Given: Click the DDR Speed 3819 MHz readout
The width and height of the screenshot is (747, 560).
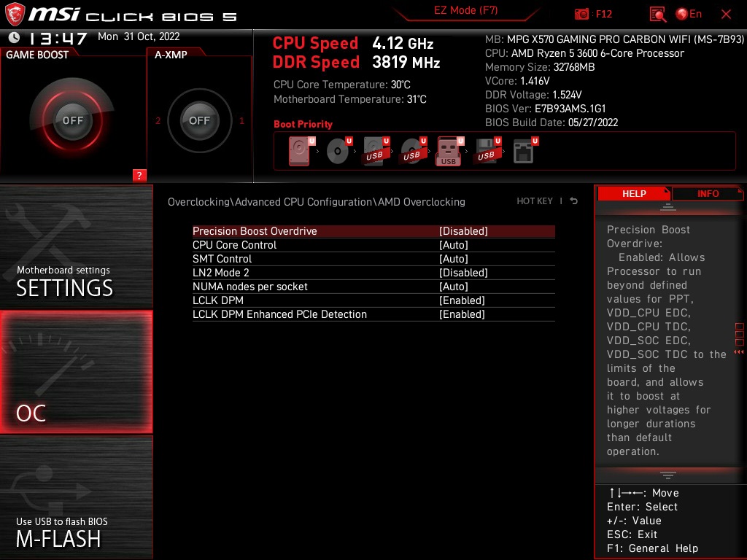Looking at the screenshot, I should click(x=356, y=62).
